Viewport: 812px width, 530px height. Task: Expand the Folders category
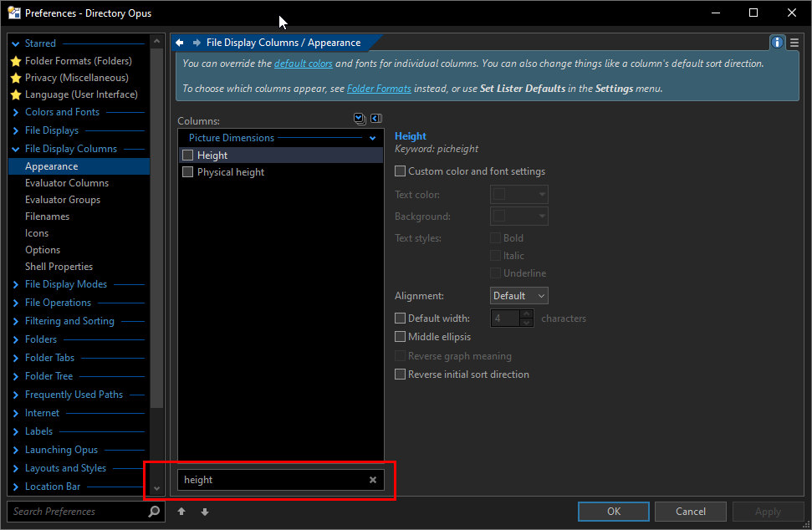[16, 339]
